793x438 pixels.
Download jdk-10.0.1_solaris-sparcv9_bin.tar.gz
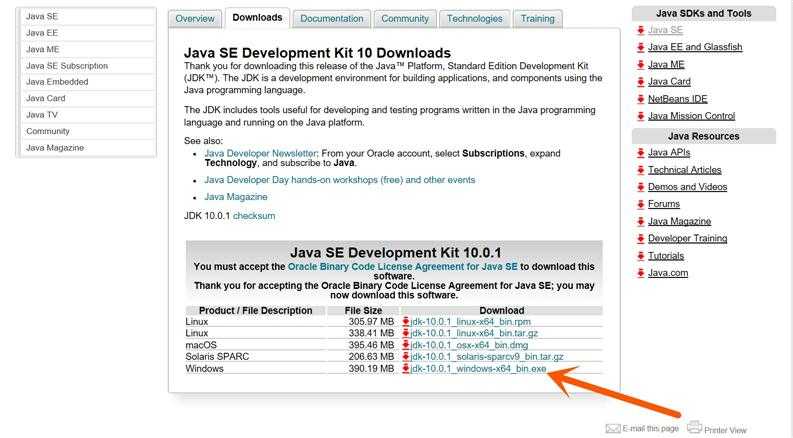pyautogui.click(x=487, y=357)
